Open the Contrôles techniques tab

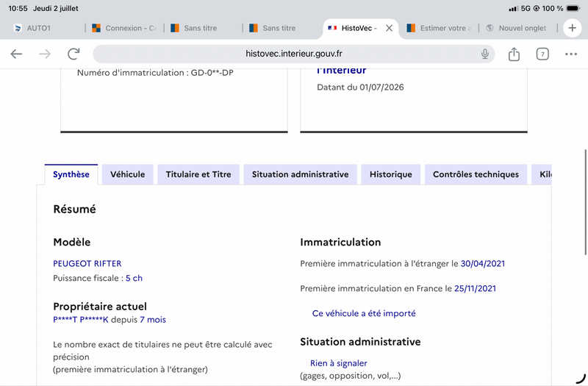[x=476, y=174]
